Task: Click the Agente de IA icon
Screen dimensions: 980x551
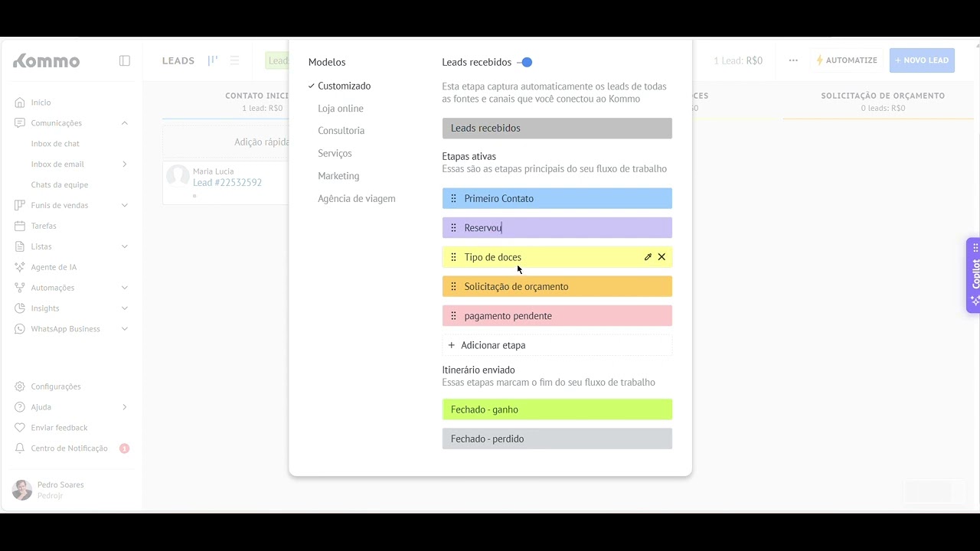Action: pyautogui.click(x=20, y=267)
